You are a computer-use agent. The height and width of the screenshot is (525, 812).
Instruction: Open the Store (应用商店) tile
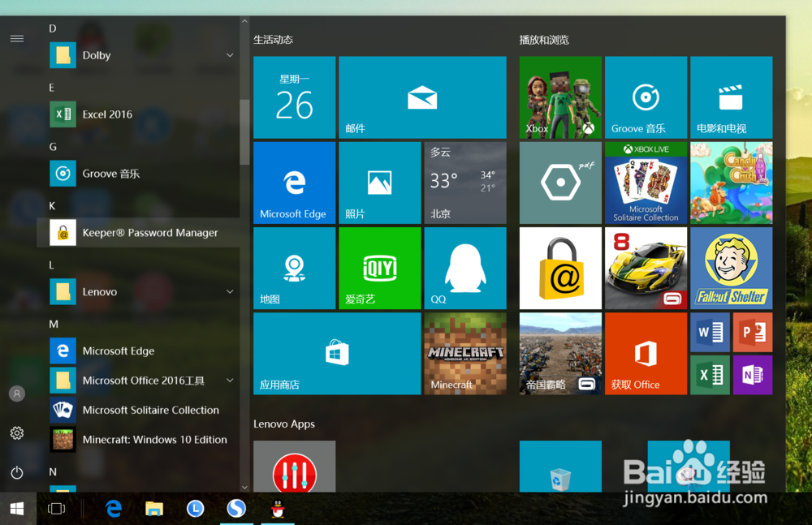tap(337, 354)
